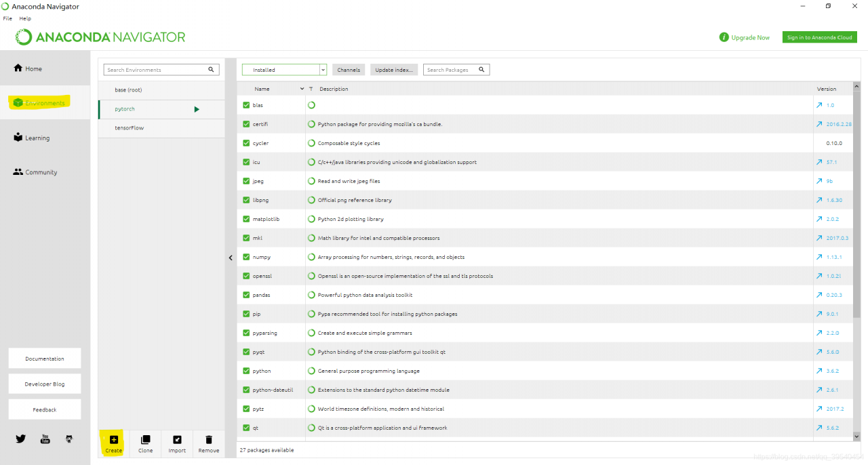Click the Upgrade Now info icon
Image resolution: width=868 pixels, height=465 pixels.
point(724,37)
